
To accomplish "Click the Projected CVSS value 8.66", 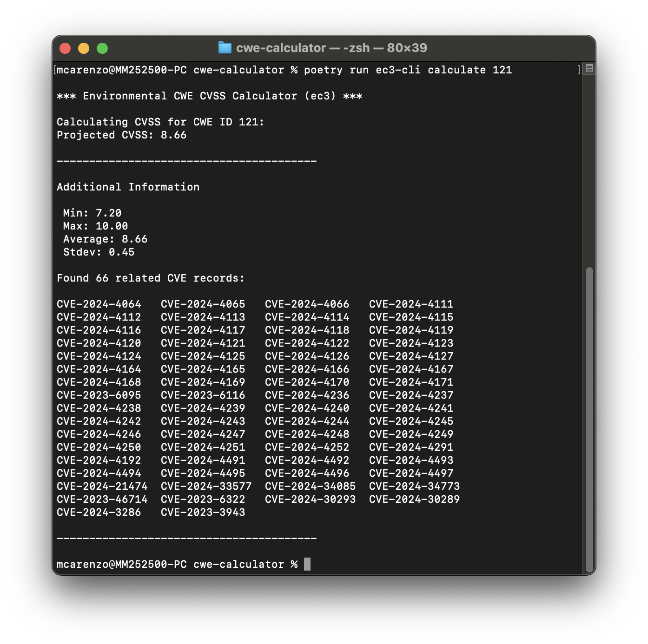I will point(173,135).
